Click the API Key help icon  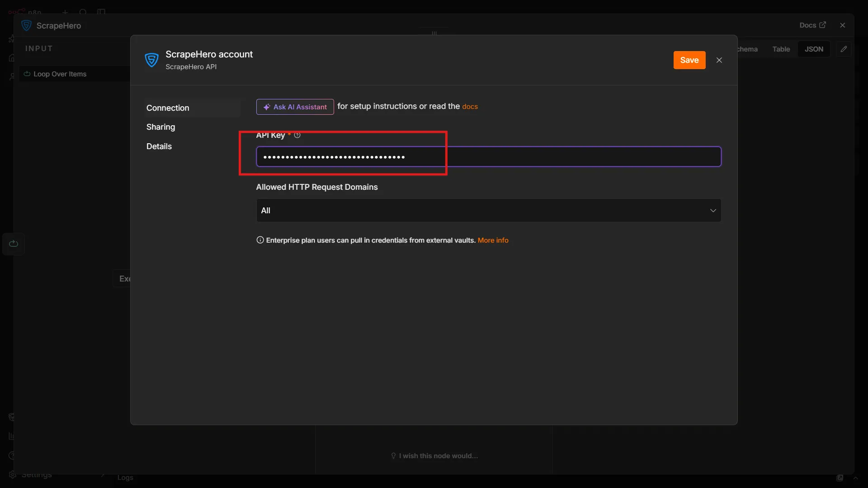pos(297,135)
